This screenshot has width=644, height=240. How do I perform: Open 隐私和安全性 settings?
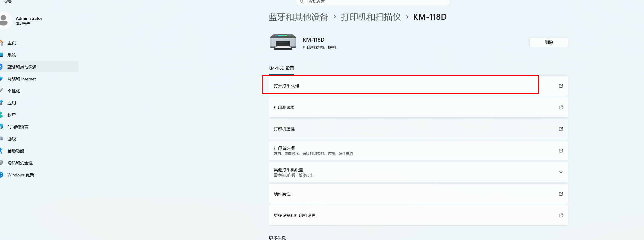point(39,163)
